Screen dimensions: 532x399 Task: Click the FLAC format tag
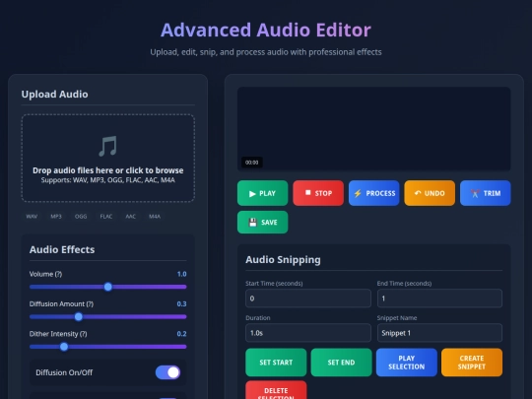point(105,217)
